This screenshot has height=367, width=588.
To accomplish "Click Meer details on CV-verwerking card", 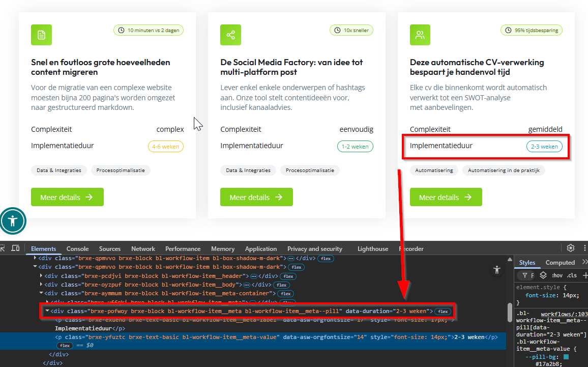I will click(446, 197).
